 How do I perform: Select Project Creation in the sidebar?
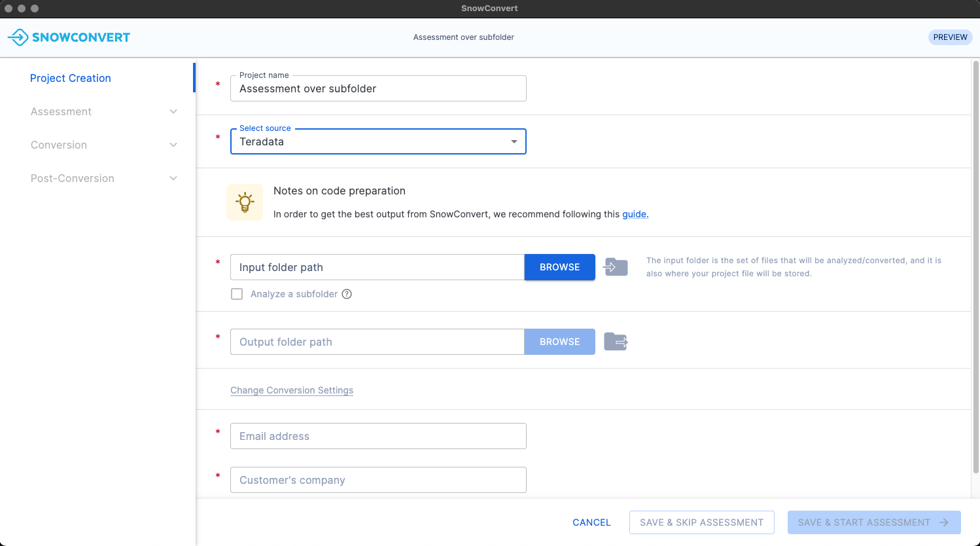(71, 78)
